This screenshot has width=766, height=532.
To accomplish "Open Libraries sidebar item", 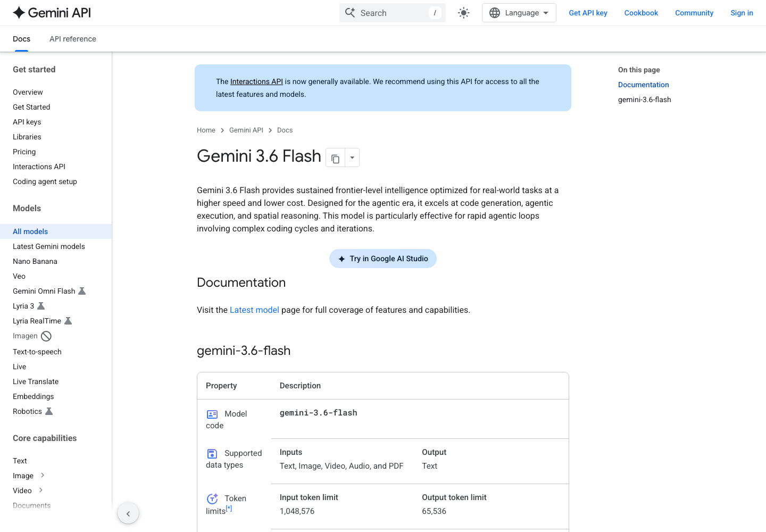I will point(27,137).
